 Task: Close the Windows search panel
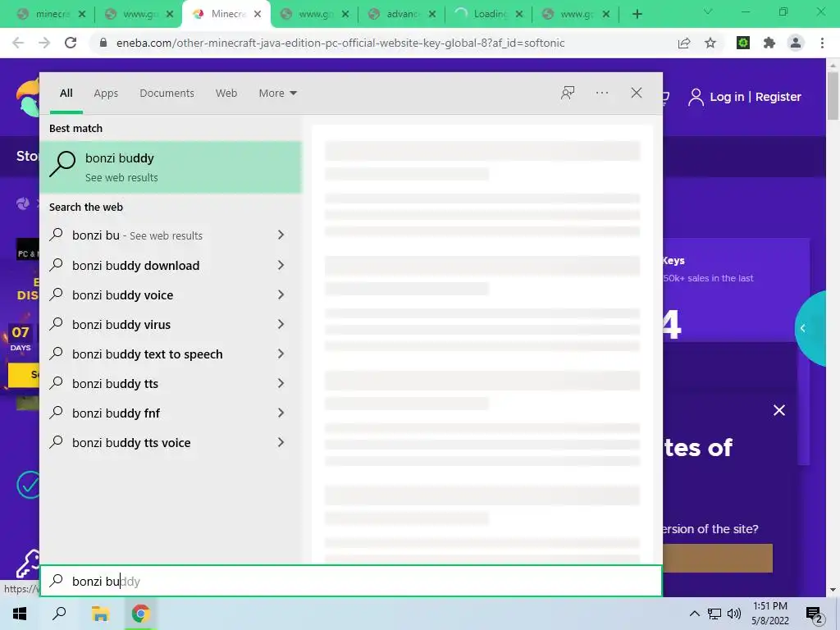pyautogui.click(x=636, y=93)
